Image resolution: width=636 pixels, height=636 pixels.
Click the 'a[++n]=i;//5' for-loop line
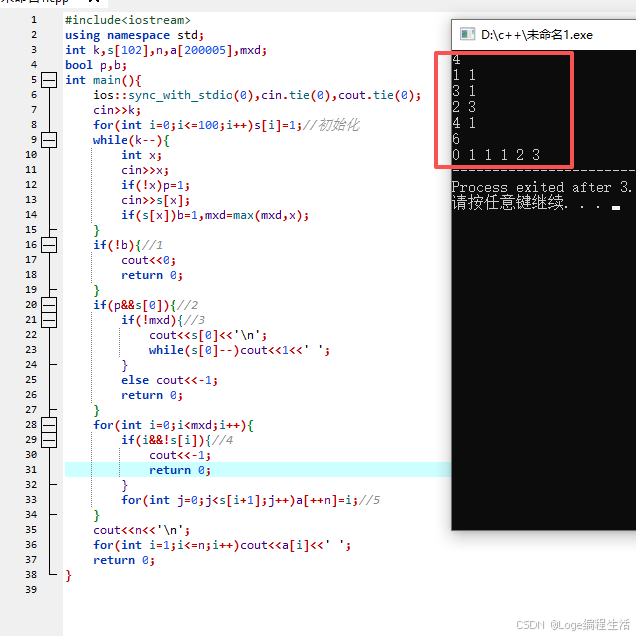250,501
